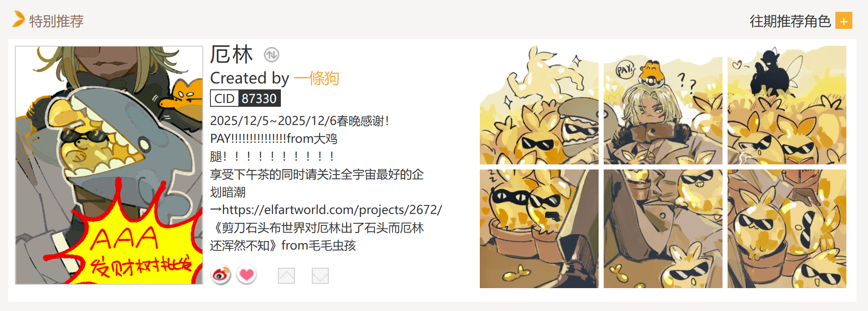Open thumbnail with PAY speech bubble
The width and height of the screenshot is (868, 311).
[663, 105]
